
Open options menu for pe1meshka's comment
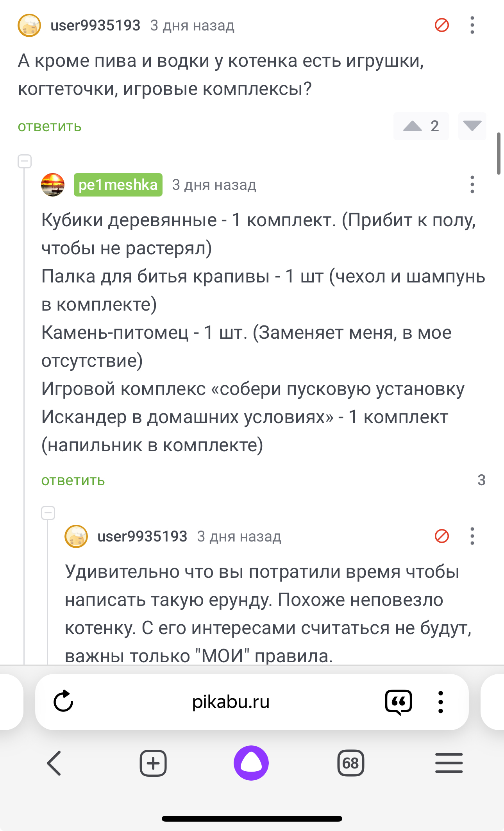click(x=472, y=184)
